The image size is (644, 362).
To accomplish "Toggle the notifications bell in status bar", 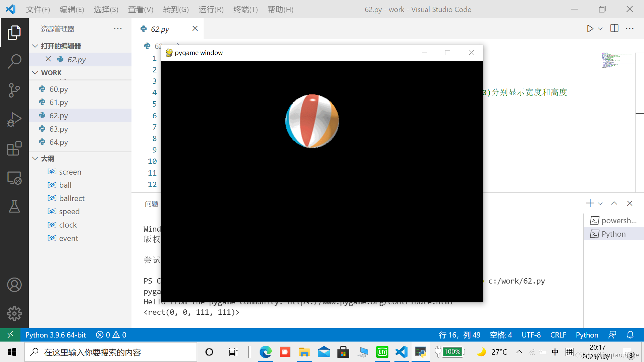I will point(630,335).
